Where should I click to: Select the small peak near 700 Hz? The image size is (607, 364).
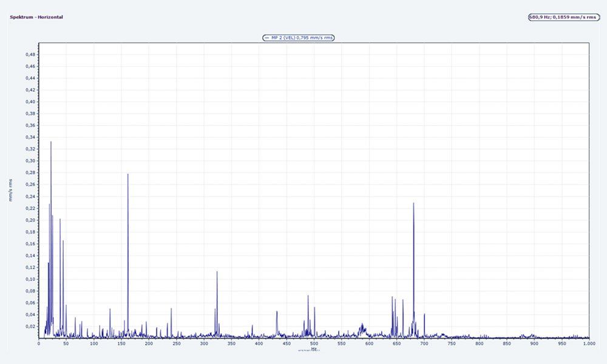coord(424,315)
